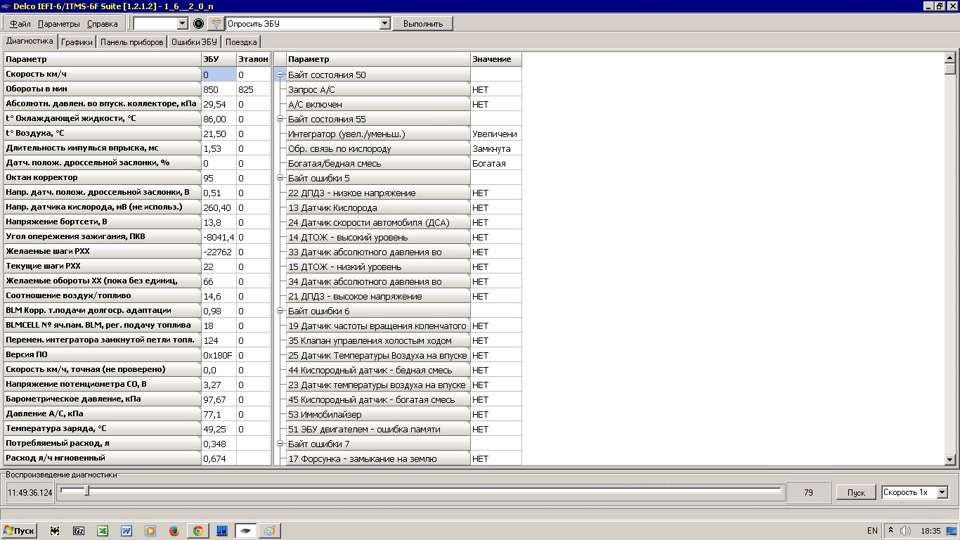The image size is (960, 540).
Task: Switch to the Ошибки ЭБУ tab
Action: pyautogui.click(x=194, y=42)
